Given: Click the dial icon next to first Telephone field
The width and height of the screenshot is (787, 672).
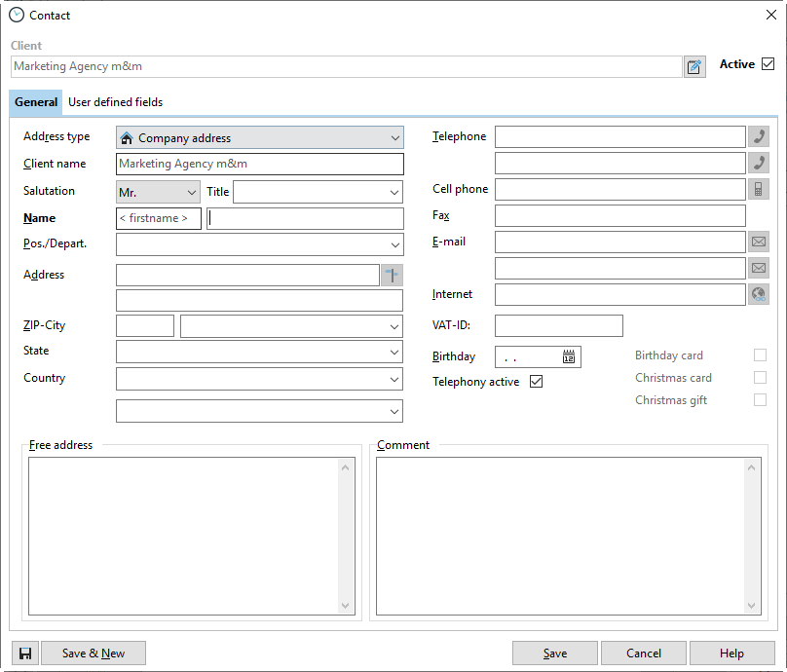Looking at the screenshot, I should point(758,137).
